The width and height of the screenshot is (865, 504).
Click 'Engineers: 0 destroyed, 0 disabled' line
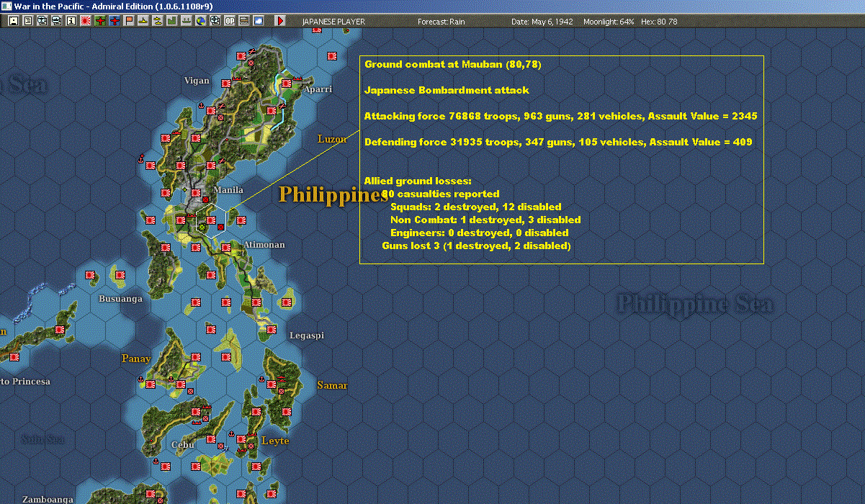(x=480, y=233)
